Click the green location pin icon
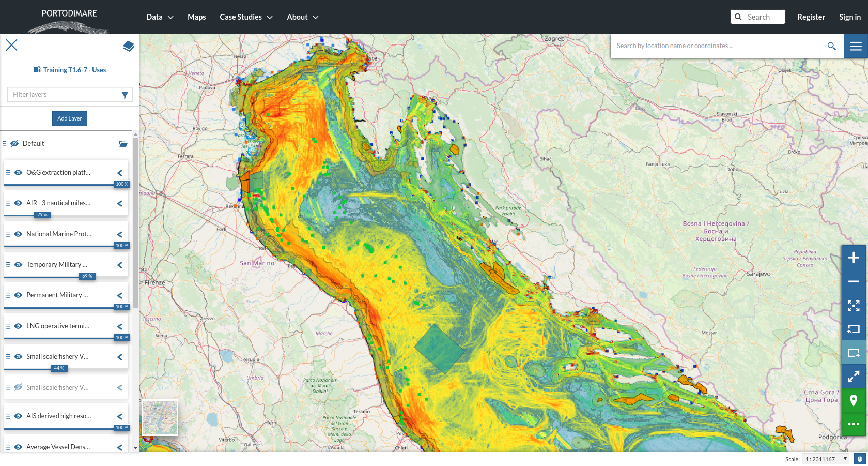The height and width of the screenshot is (466, 868). (854, 400)
